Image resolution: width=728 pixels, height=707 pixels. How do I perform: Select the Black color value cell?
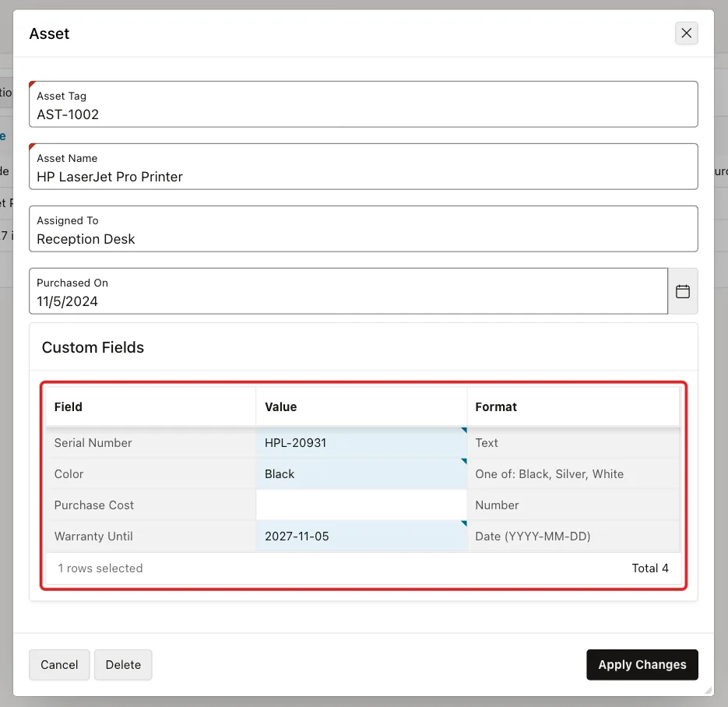click(361, 474)
